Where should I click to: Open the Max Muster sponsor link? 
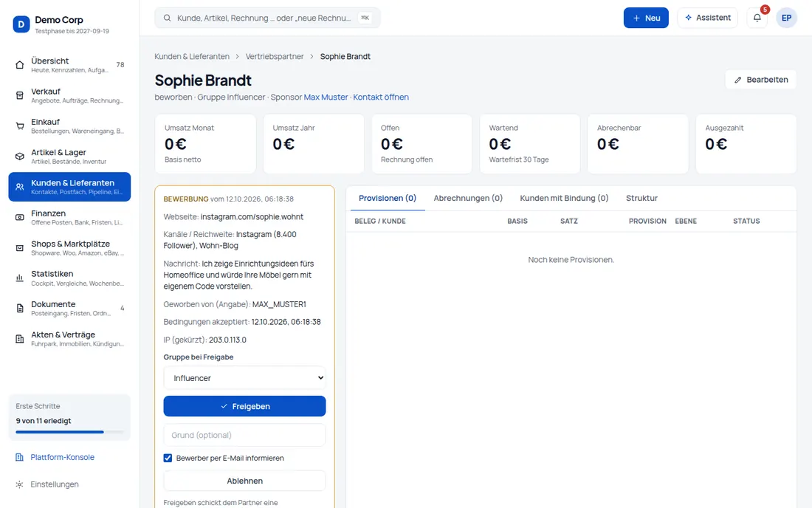tap(326, 97)
